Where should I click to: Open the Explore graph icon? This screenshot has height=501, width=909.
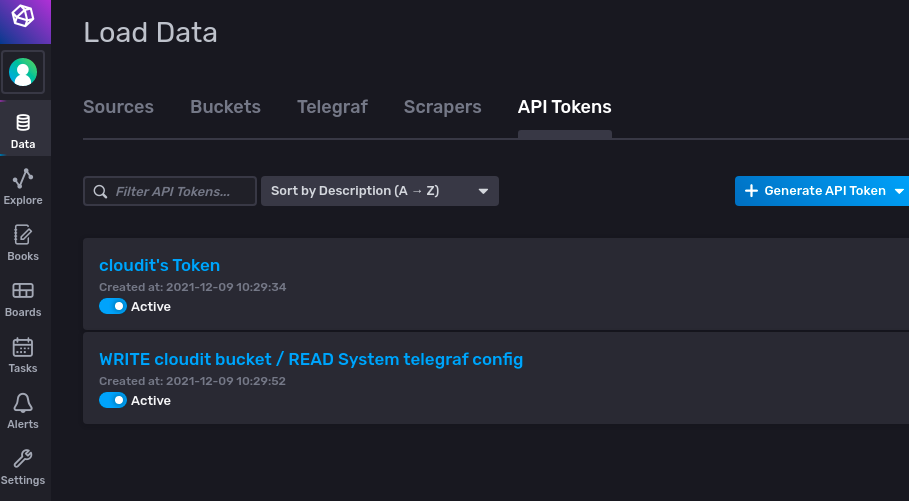[x=23, y=179]
